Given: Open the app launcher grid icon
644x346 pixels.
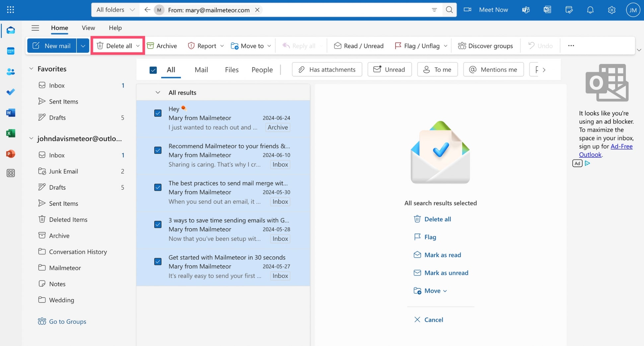Looking at the screenshot, I should (10, 10).
